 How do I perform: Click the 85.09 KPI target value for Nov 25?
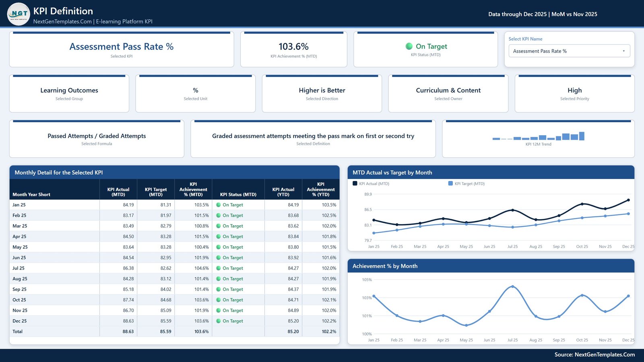[x=166, y=311]
